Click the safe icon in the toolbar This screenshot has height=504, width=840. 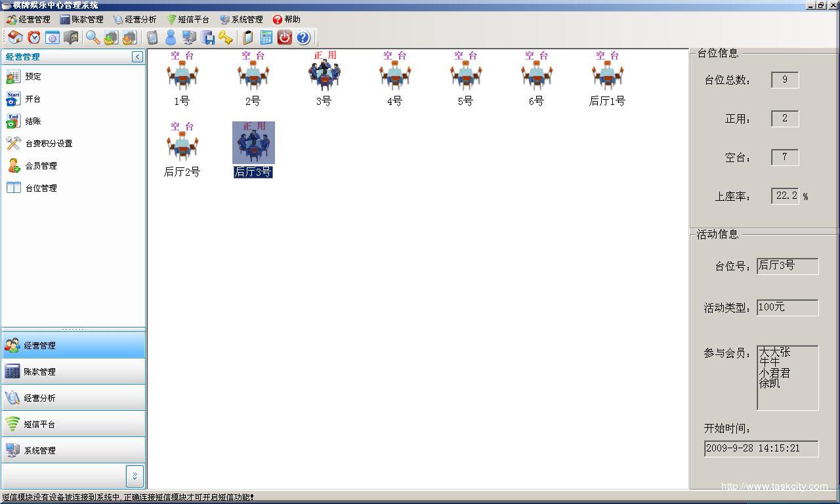(x=71, y=37)
